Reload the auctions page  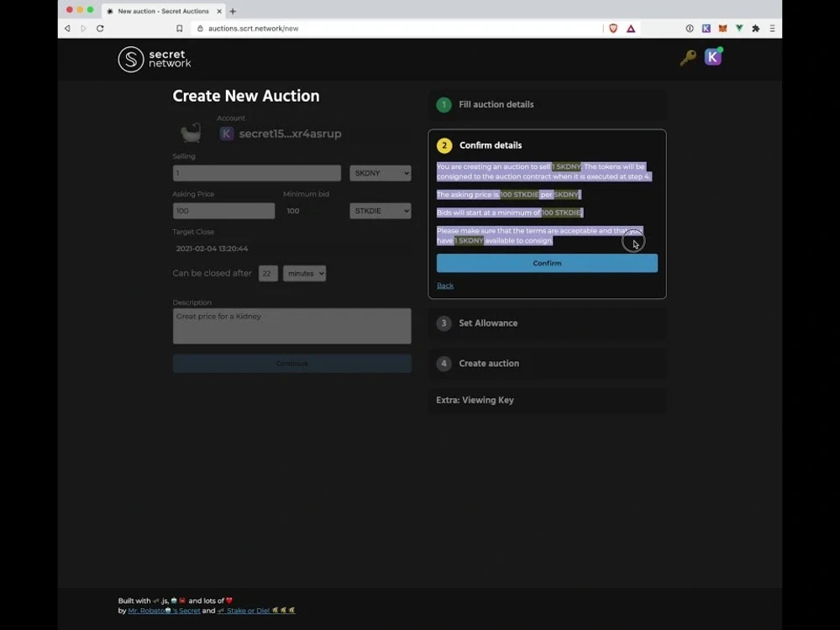[x=100, y=29]
